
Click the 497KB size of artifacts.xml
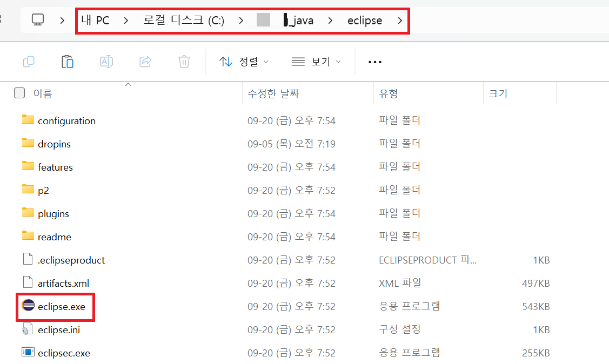(536, 284)
